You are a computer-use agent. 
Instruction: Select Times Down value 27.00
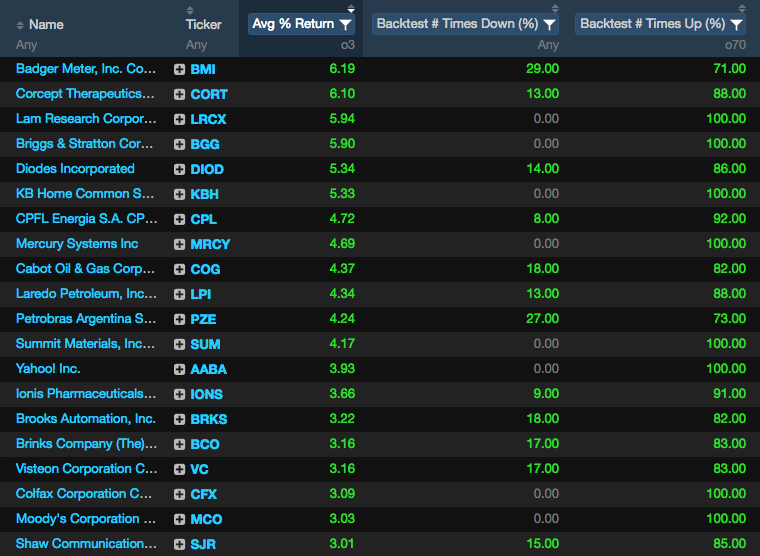[542, 319]
